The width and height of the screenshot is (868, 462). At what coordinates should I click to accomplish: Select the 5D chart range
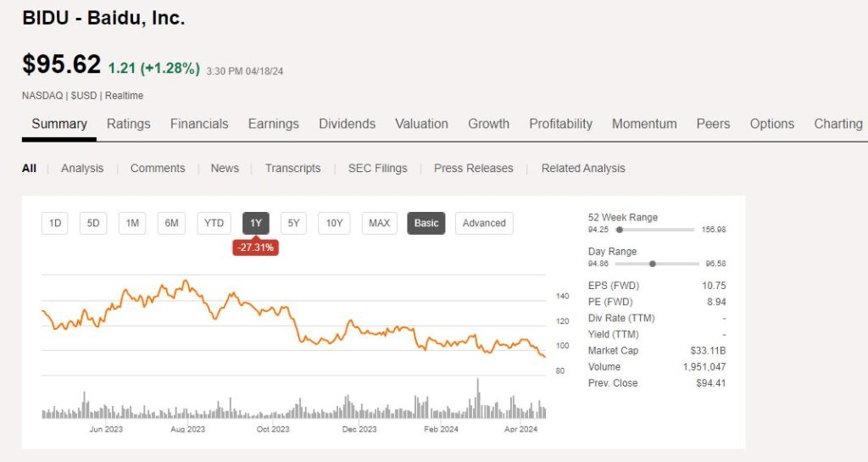point(93,223)
